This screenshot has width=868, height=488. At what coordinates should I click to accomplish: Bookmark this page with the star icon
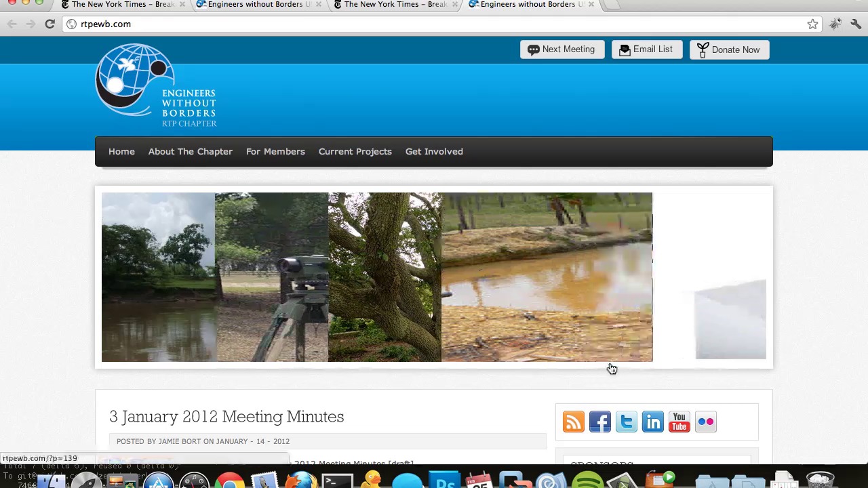click(x=812, y=24)
